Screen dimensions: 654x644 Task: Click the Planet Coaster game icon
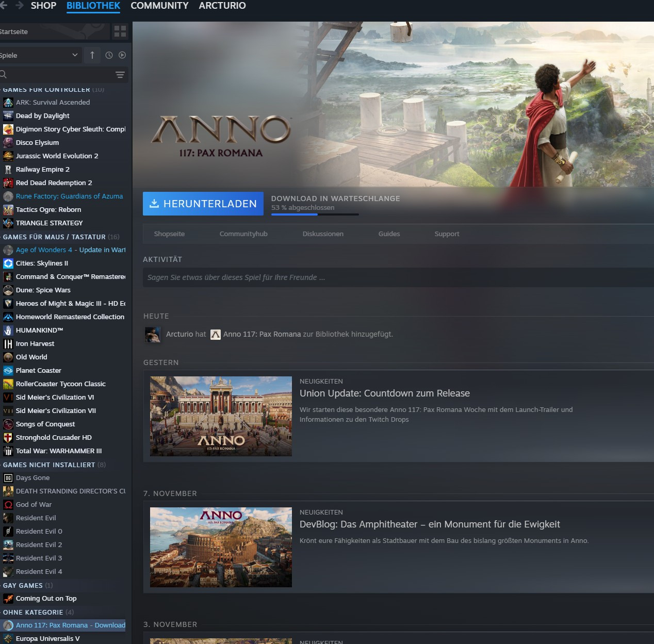[8, 371]
